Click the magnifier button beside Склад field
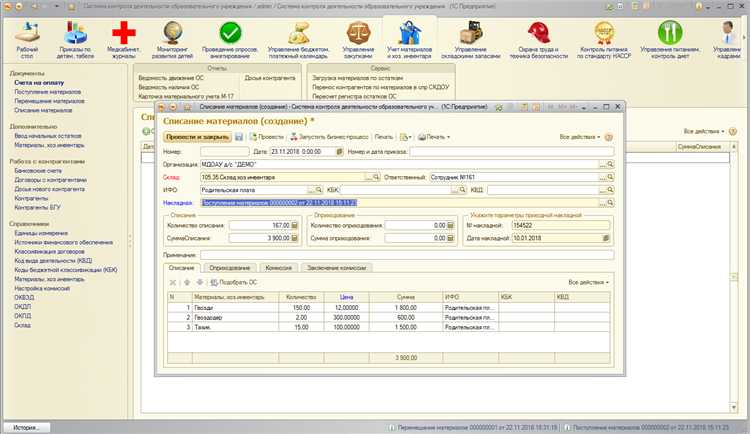The width and height of the screenshot is (750, 434). coord(376,175)
